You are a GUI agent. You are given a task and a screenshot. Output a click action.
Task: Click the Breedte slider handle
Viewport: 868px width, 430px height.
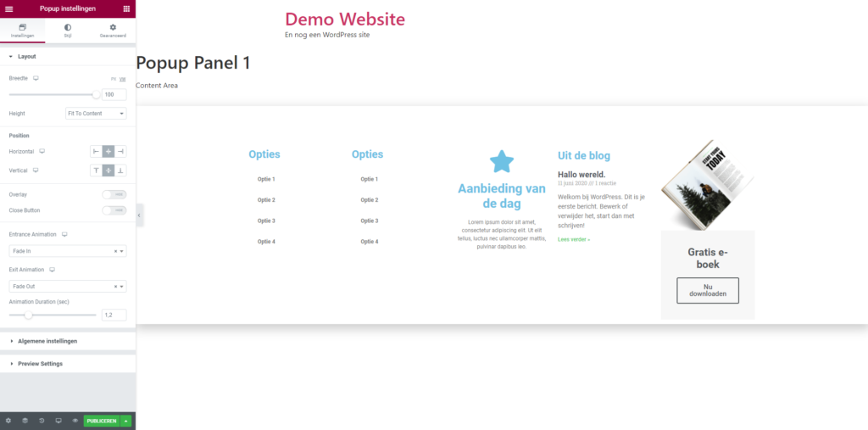(x=97, y=95)
